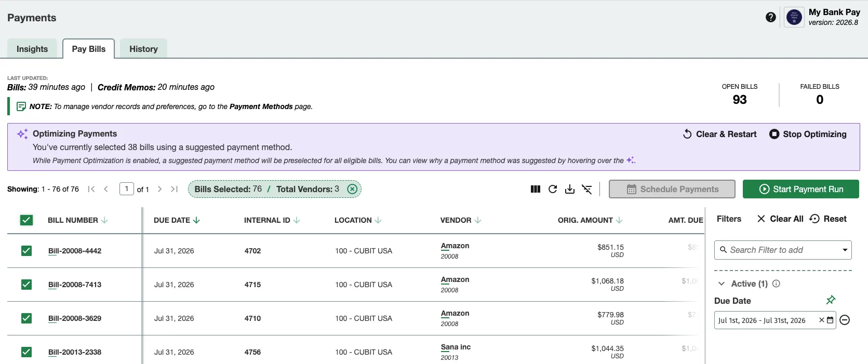
Task: Click the Failed Bills count 0
Action: (820, 100)
